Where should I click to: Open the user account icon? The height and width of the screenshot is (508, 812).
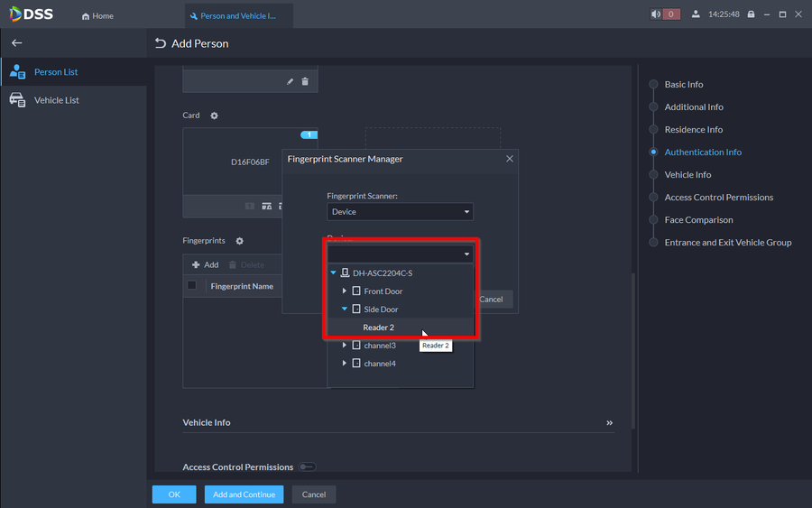tap(696, 14)
